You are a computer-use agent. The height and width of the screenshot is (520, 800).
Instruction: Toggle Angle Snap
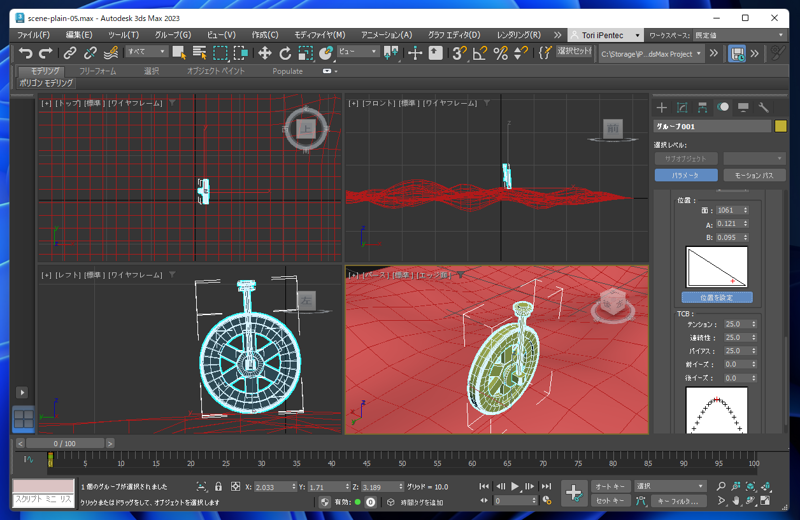coord(480,53)
